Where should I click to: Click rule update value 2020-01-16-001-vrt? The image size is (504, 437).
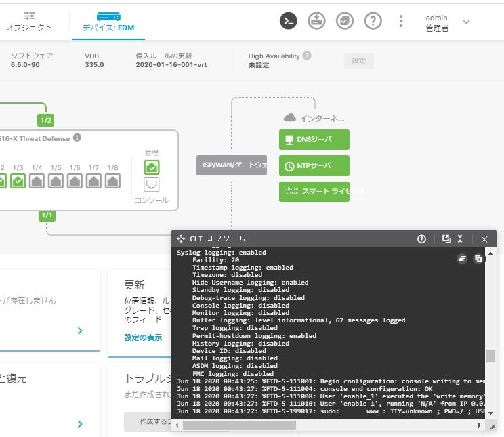pyautogui.click(x=171, y=65)
